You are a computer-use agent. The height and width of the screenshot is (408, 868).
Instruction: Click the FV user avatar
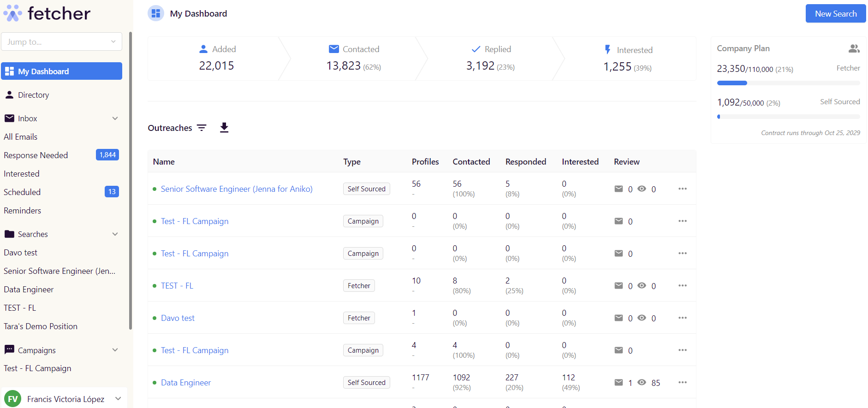pos(12,399)
